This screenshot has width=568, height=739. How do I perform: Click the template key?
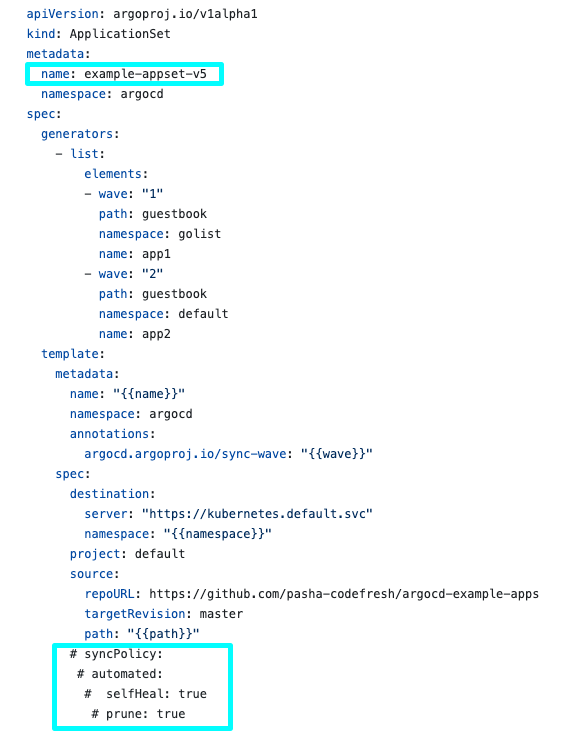click(69, 354)
